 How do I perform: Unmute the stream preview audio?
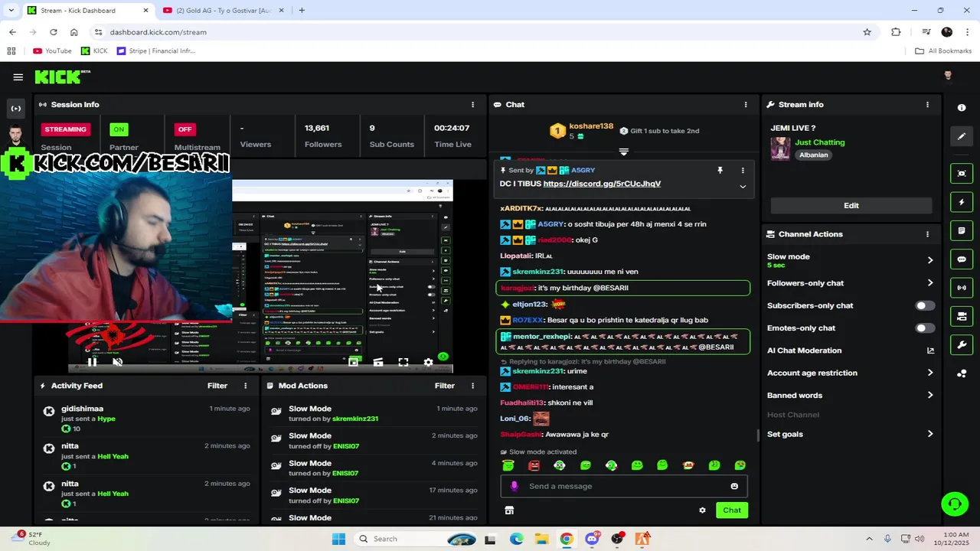point(117,362)
